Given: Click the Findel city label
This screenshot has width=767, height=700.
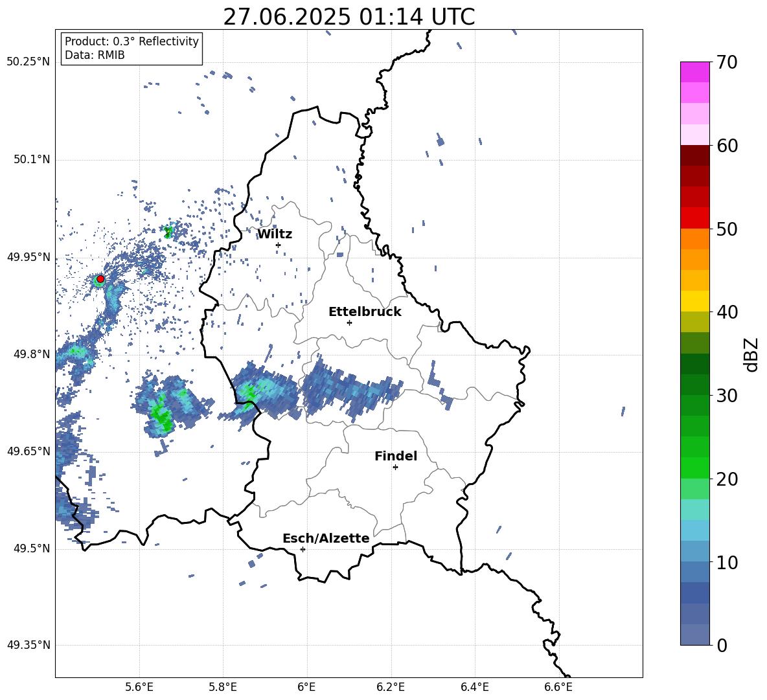Looking at the screenshot, I should click(x=396, y=456).
